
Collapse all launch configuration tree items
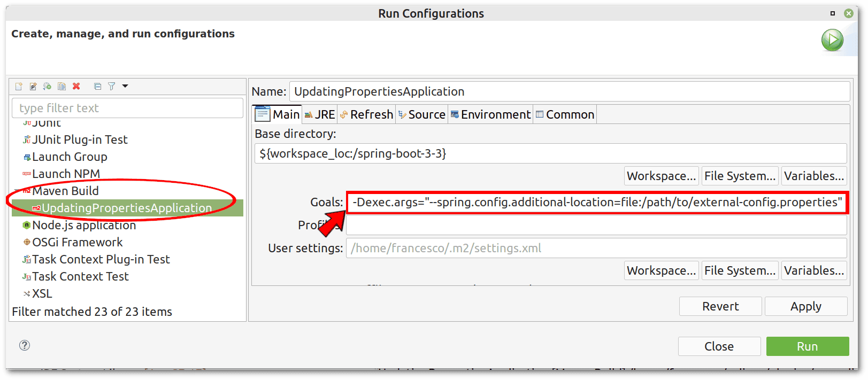97,86
